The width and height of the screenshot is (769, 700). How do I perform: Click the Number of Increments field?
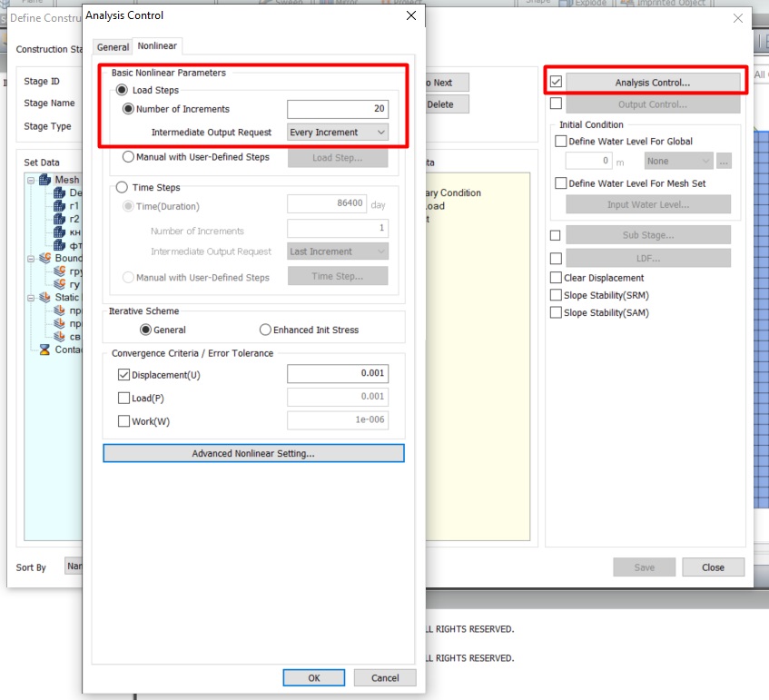tap(338, 109)
